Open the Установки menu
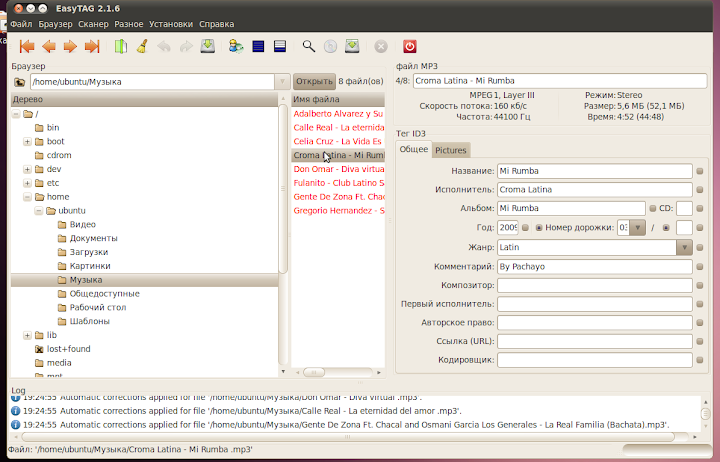Image resolution: width=720 pixels, height=462 pixels. (171, 24)
